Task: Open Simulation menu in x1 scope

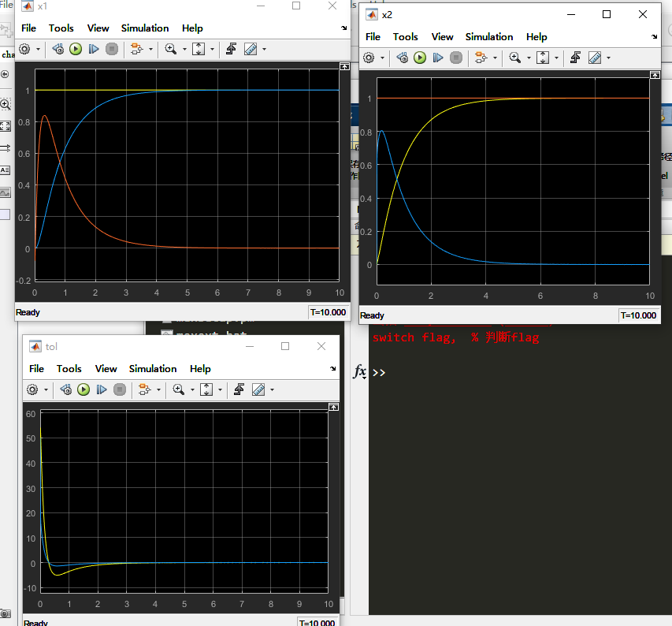Action: [x=145, y=28]
